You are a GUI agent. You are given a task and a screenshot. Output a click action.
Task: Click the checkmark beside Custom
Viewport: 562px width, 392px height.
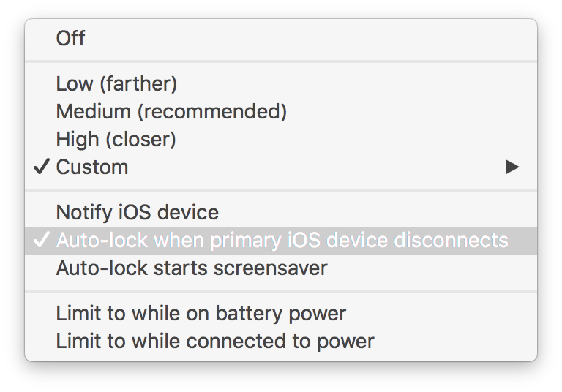[x=42, y=167]
